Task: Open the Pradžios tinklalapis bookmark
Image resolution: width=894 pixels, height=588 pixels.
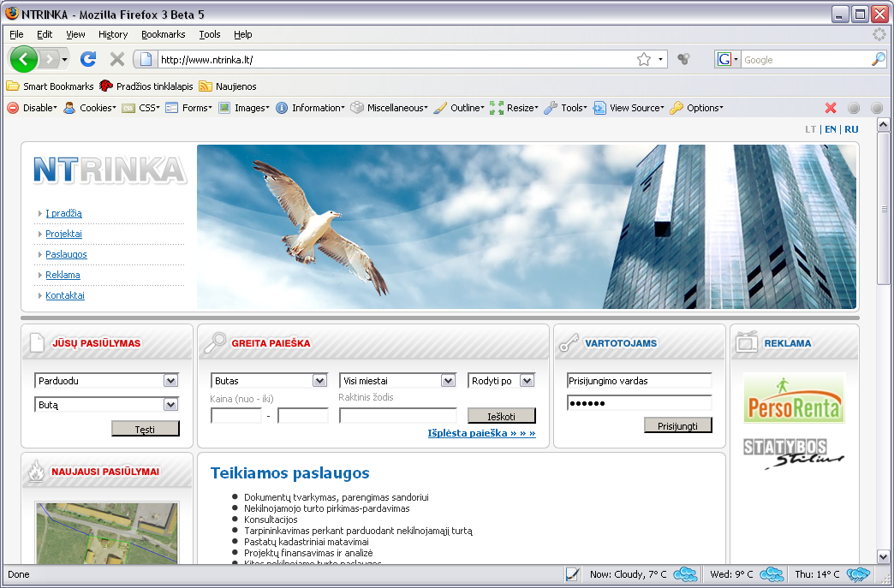Action: [146, 86]
